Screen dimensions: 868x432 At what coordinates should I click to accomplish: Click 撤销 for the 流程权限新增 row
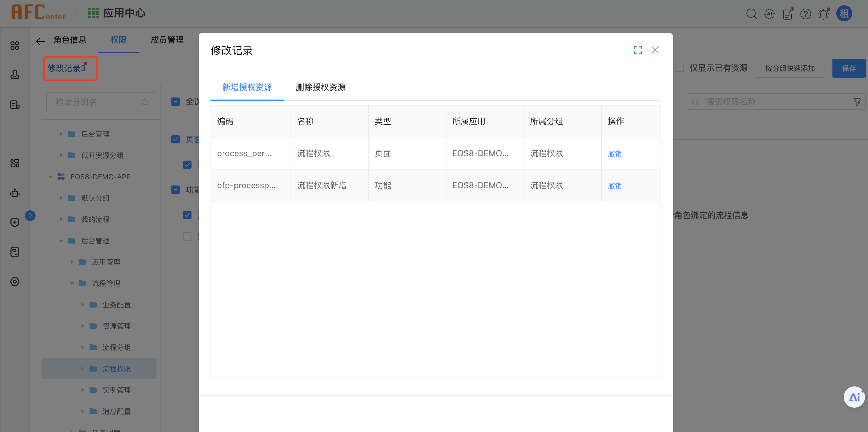[x=614, y=185]
